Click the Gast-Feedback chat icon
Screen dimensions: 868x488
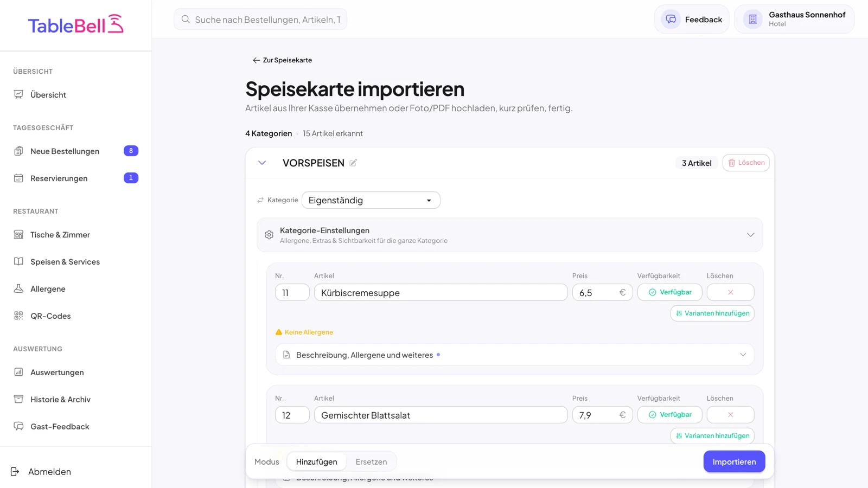coord(18,426)
